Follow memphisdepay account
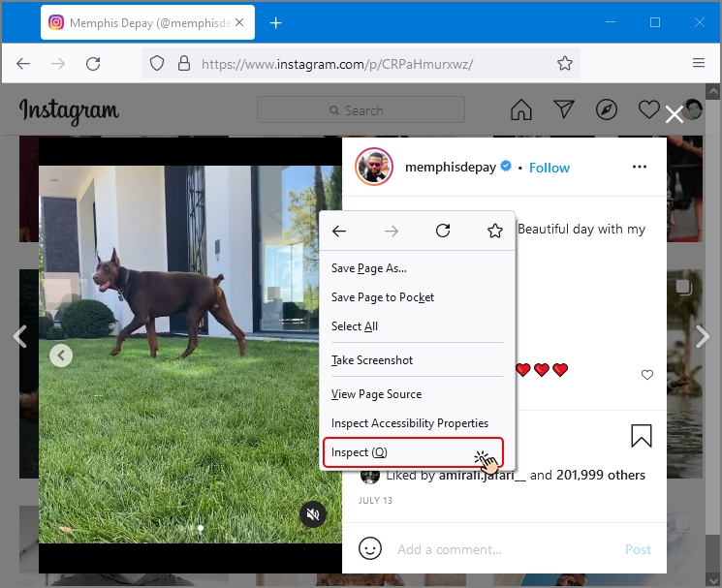 (x=549, y=168)
